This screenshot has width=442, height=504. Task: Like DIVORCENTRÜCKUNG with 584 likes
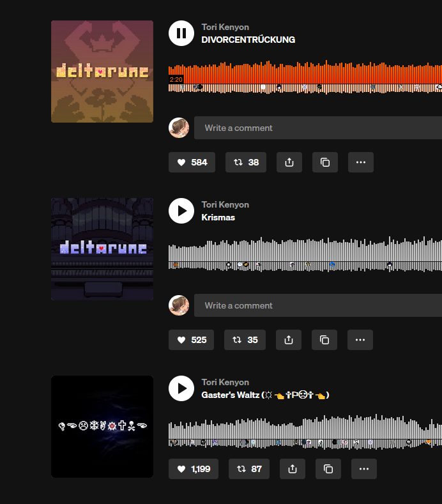pyautogui.click(x=192, y=162)
